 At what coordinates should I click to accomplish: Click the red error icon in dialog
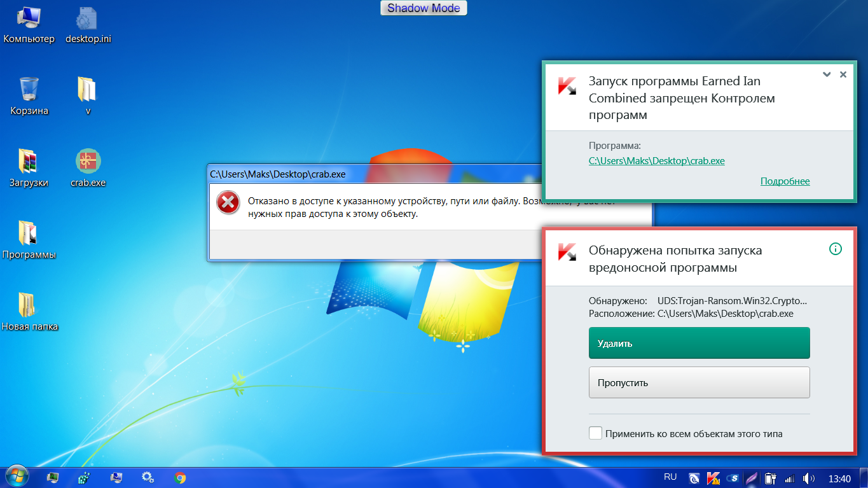click(228, 203)
